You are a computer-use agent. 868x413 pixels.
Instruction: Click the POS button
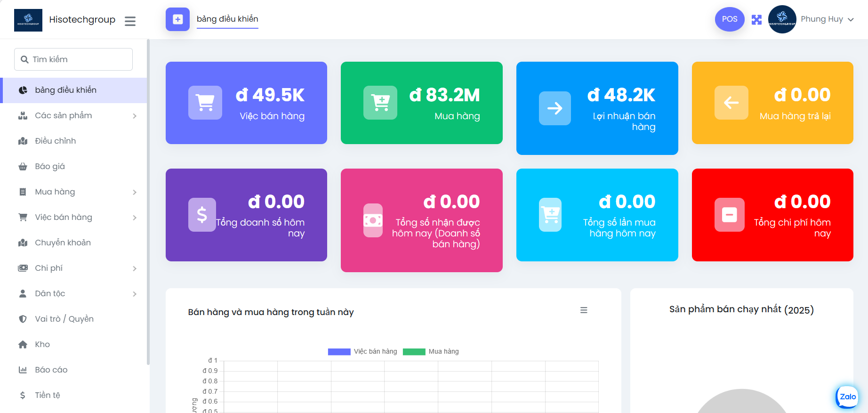(730, 19)
